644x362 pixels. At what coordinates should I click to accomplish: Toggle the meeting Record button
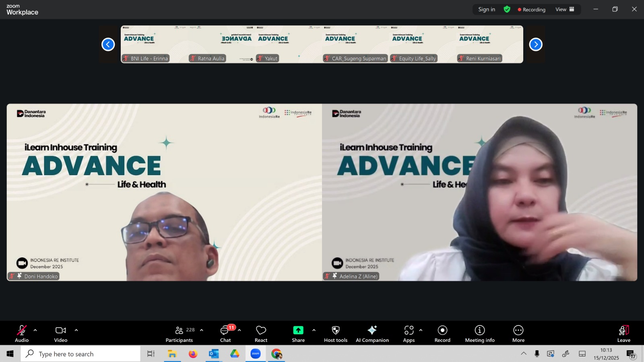pyautogui.click(x=442, y=334)
